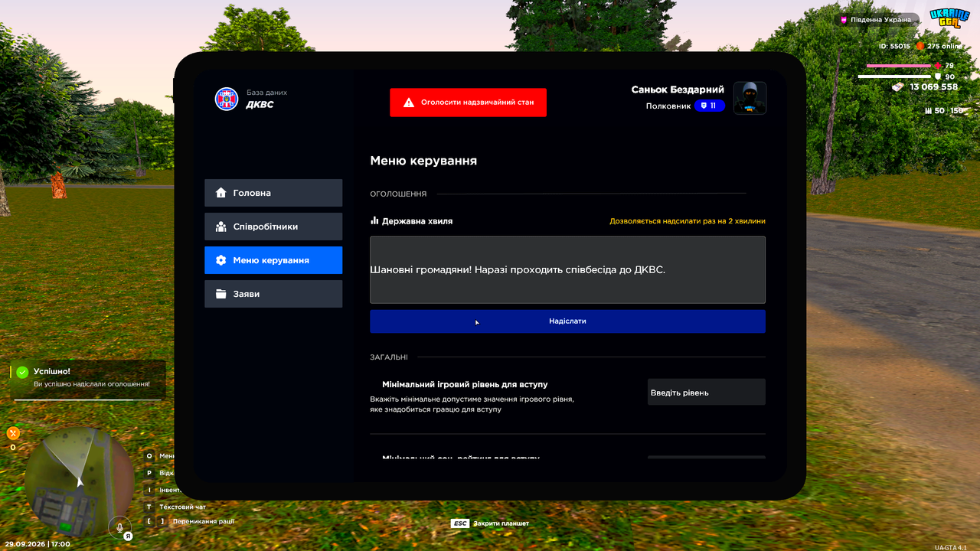The image size is (980, 551).
Task: Click the money amount 13 069 558
Action: [x=934, y=87]
